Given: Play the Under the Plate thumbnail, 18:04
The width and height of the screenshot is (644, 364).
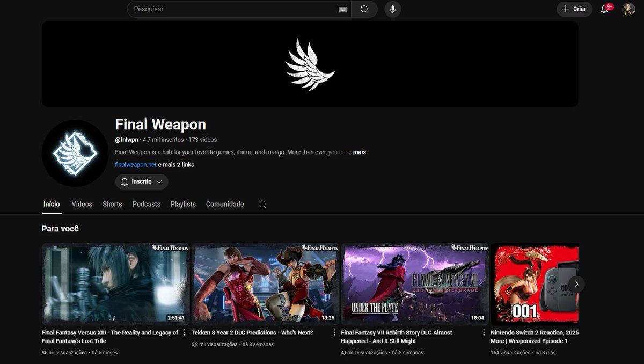Looking at the screenshot, I should [x=415, y=284].
